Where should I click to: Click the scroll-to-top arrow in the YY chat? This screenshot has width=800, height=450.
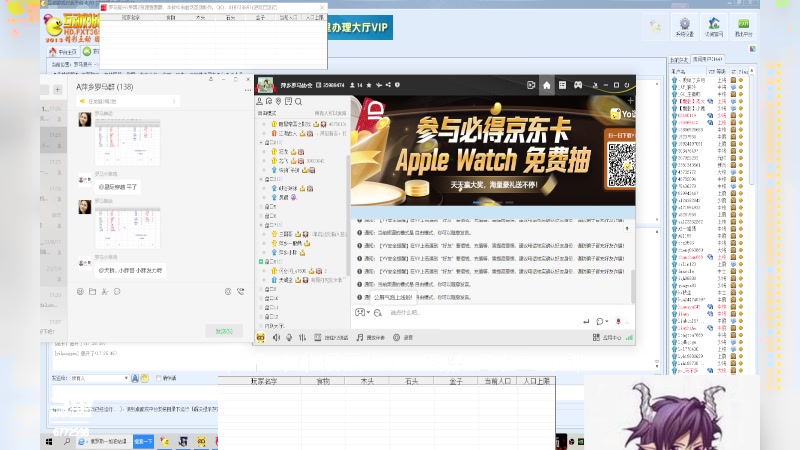(627, 228)
